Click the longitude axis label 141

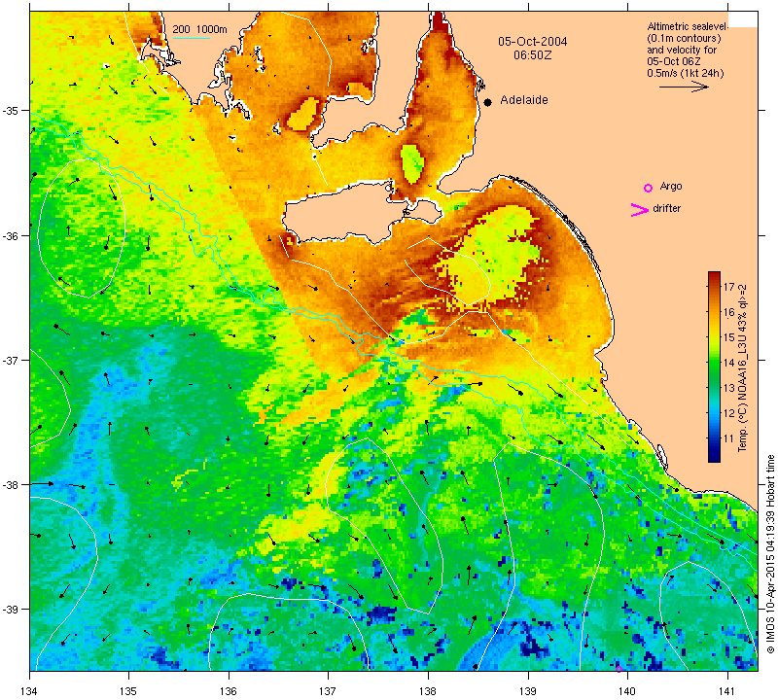click(727, 691)
